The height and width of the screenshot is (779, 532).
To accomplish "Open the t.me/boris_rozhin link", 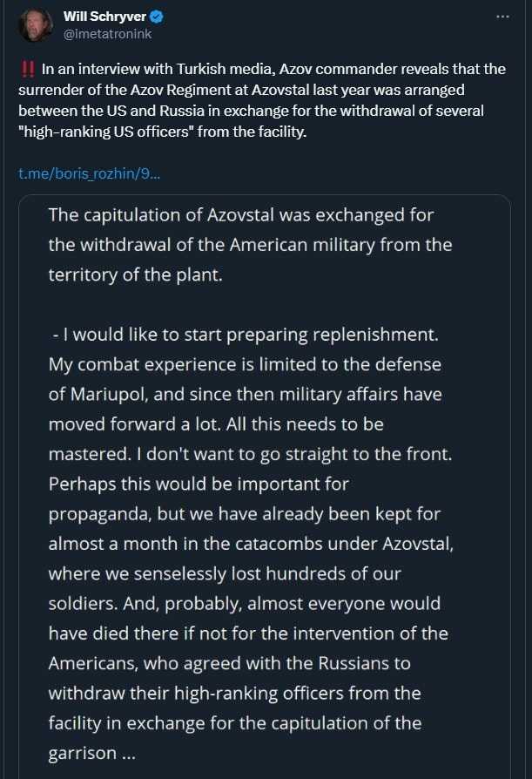I will pos(89,173).
